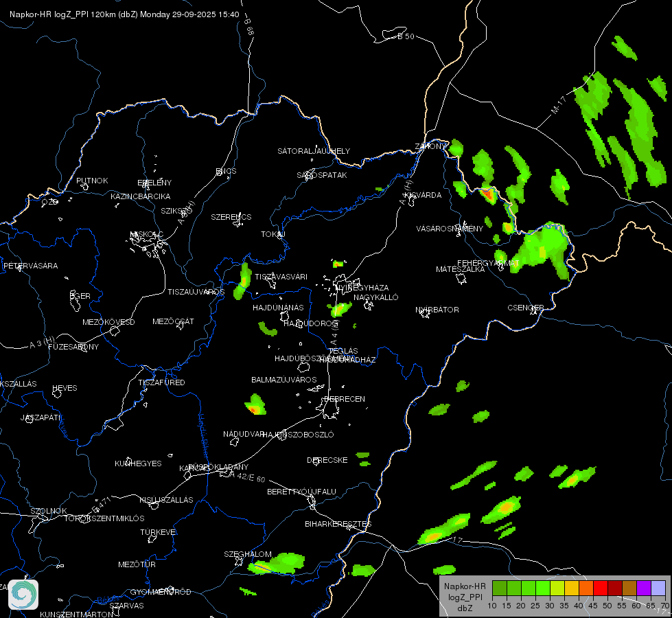Click the darkest green 10-15 dBZ swatch

coord(500,588)
